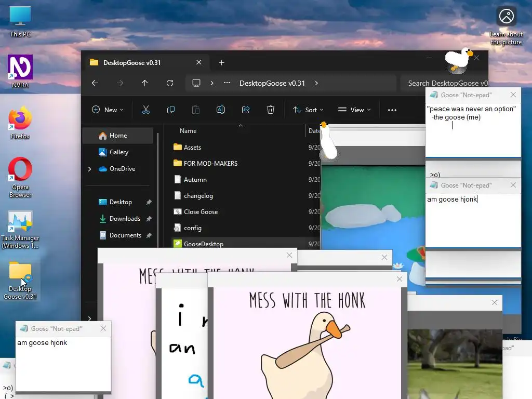Image resolution: width=532 pixels, height=399 pixels.
Task: Click the Refresh button in File Explorer
Action: [170, 83]
